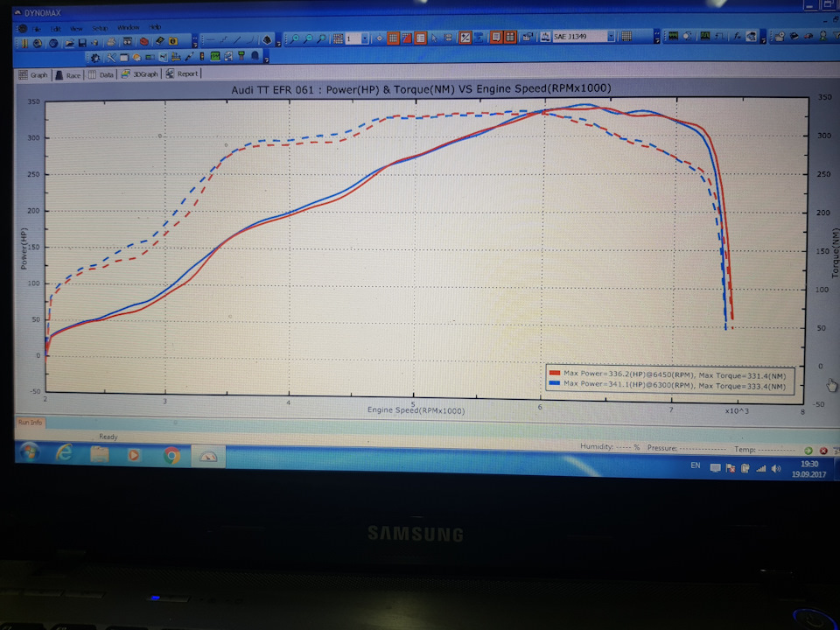Click the chart title 'Audi TT EFR 061'
This screenshot has width=840, height=630.
click(272, 90)
